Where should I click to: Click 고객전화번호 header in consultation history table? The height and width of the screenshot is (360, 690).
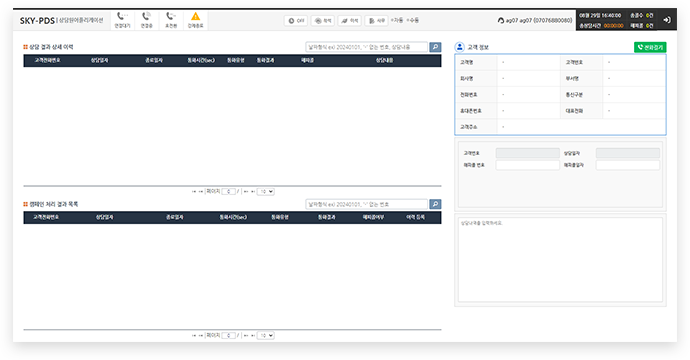tap(48, 60)
